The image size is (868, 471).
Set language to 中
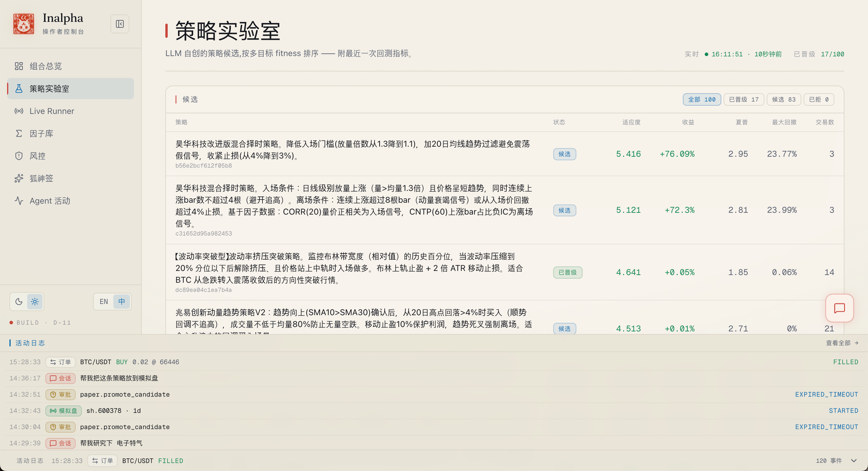click(122, 302)
